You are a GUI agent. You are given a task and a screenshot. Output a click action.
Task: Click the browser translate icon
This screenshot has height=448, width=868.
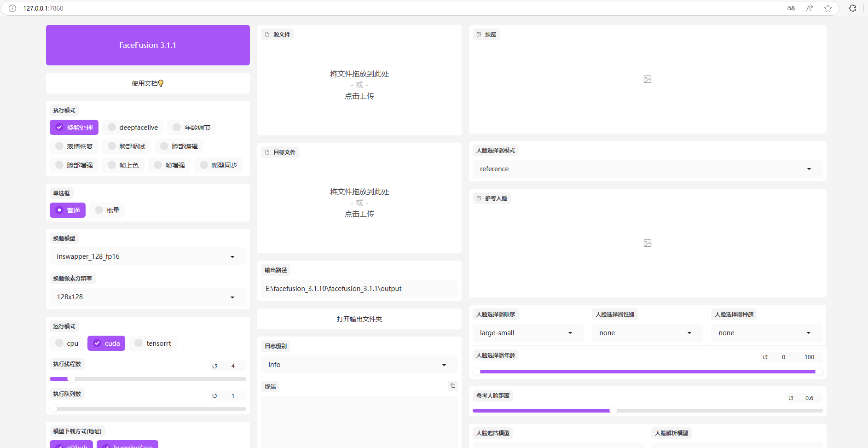[x=791, y=8]
